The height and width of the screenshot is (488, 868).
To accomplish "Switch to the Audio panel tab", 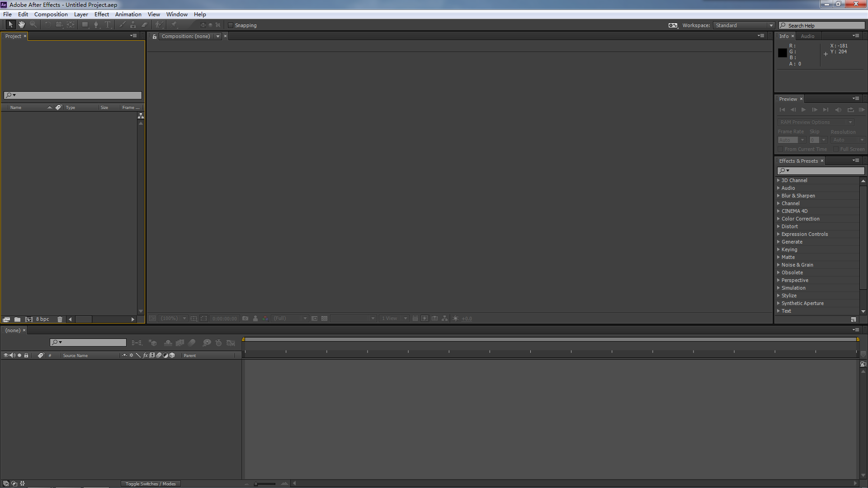I will 807,36.
